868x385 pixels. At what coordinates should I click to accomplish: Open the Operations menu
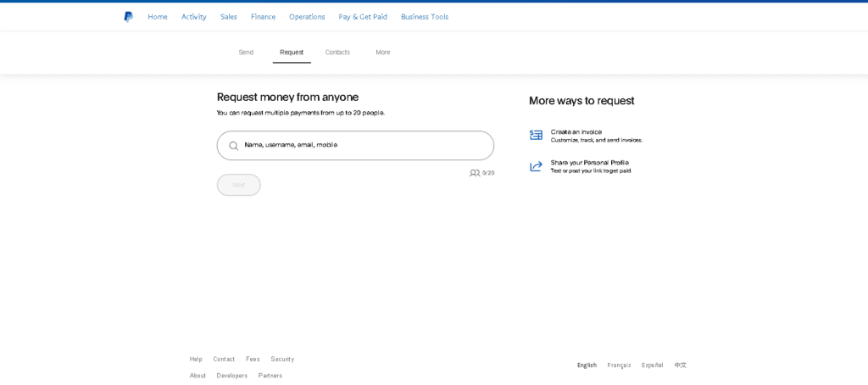(x=307, y=17)
